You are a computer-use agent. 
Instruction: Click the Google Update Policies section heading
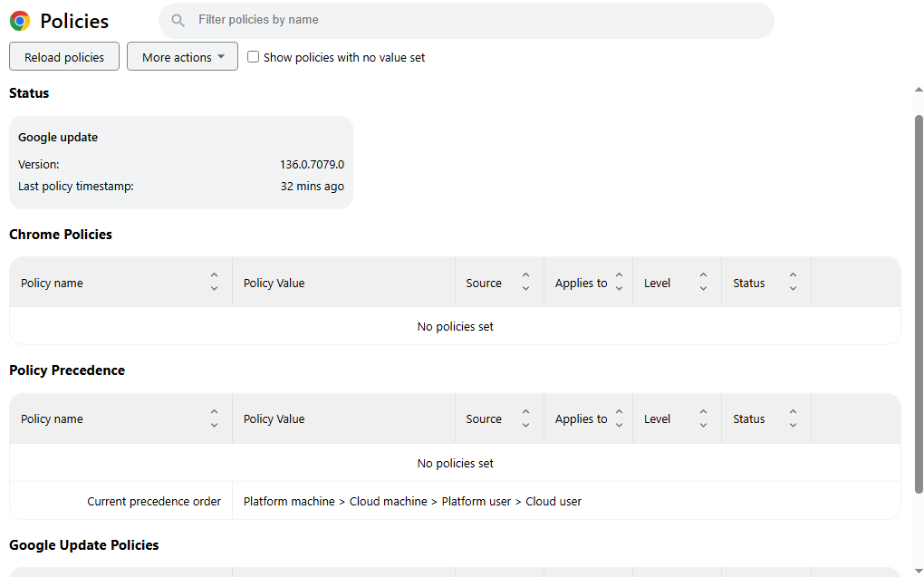83,545
